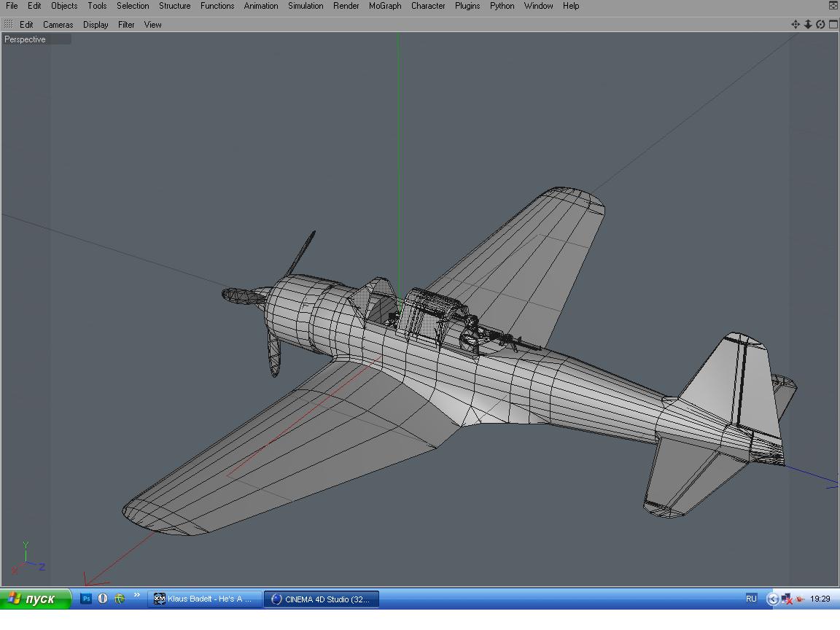
Task: Click the Opera browser quick launch icon
Action: click(103, 599)
